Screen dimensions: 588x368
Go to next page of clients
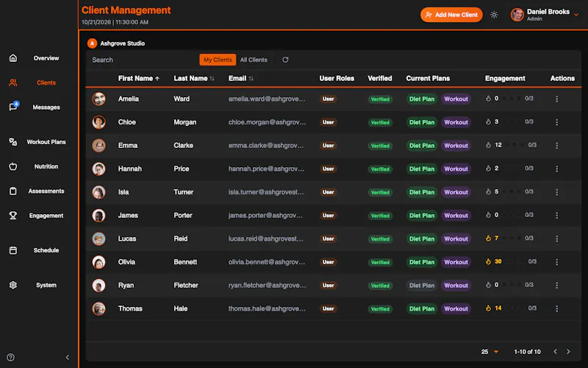click(568, 352)
